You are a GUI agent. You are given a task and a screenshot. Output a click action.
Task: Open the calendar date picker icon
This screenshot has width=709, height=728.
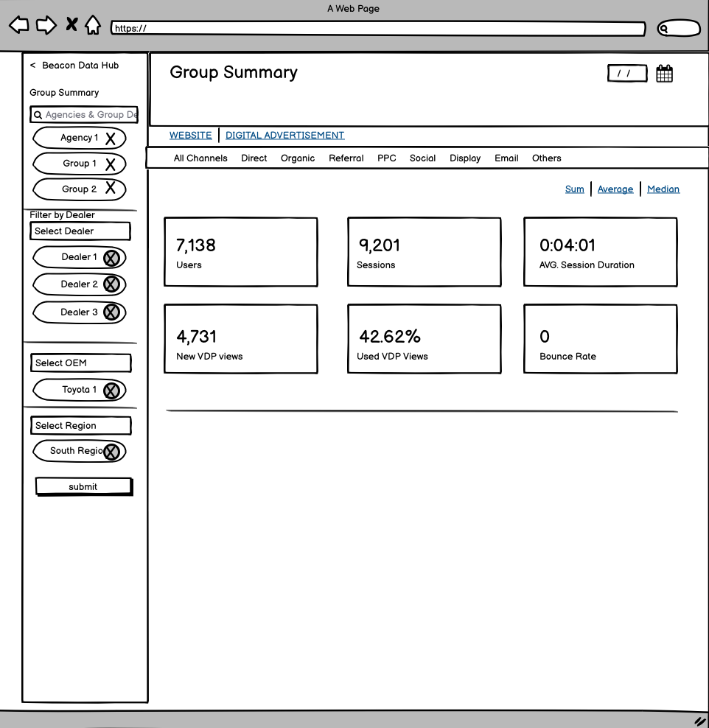(x=664, y=74)
